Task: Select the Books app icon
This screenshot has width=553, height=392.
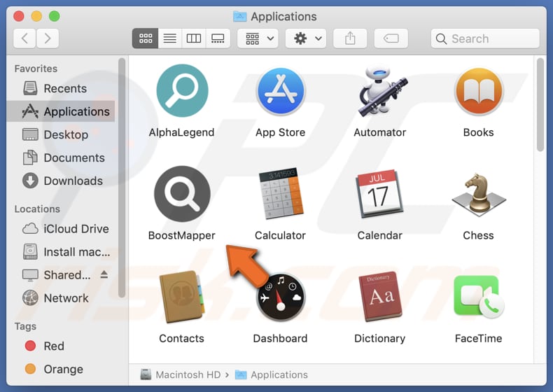Action: pyautogui.click(x=479, y=92)
